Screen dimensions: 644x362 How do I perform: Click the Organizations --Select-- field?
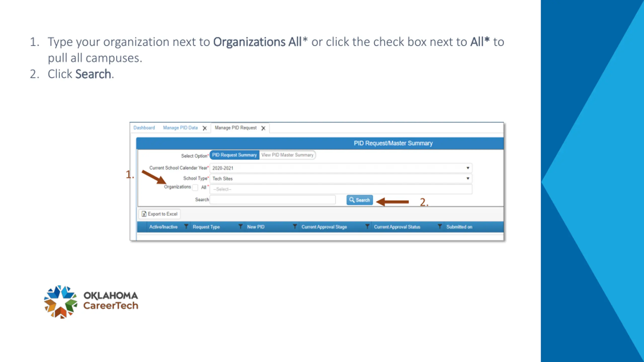(x=341, y=189)
